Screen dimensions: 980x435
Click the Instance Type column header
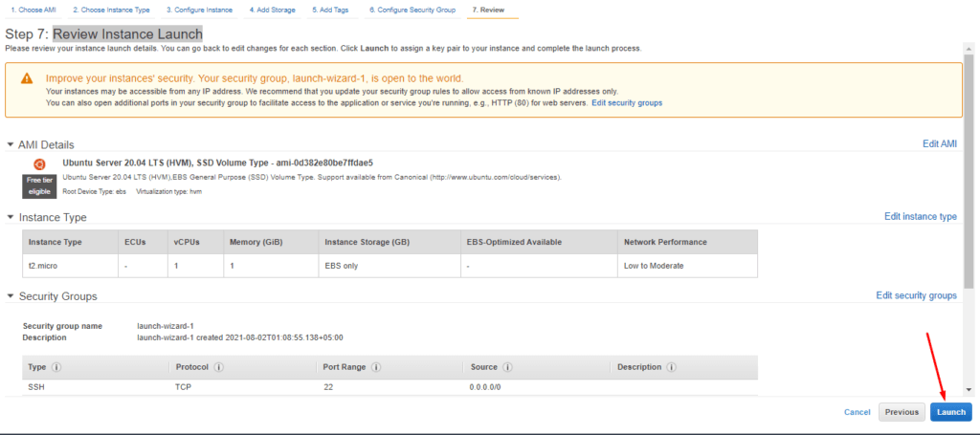click(x=69, y=242)
